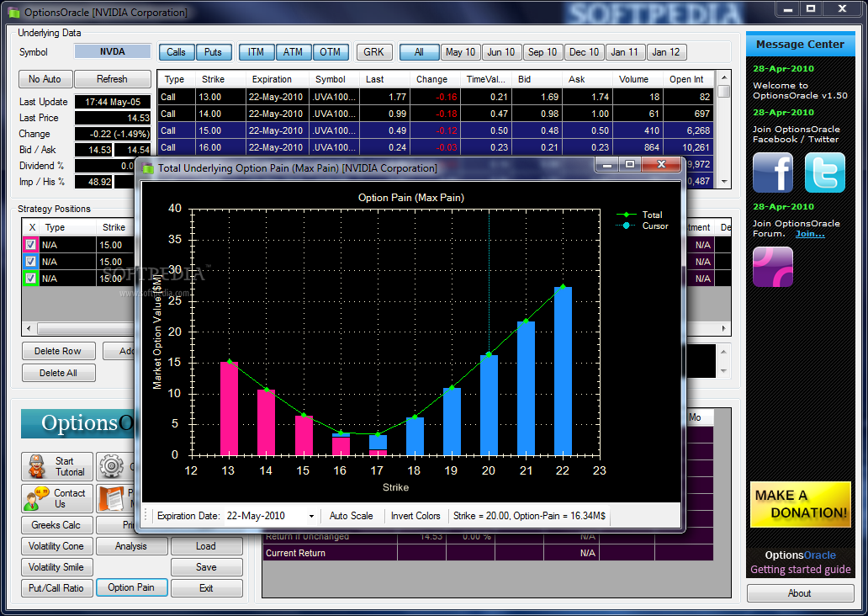Launch Start Tutorial wizard icon button
Viewport: 868px width, 616px height.
pos(57,466)
